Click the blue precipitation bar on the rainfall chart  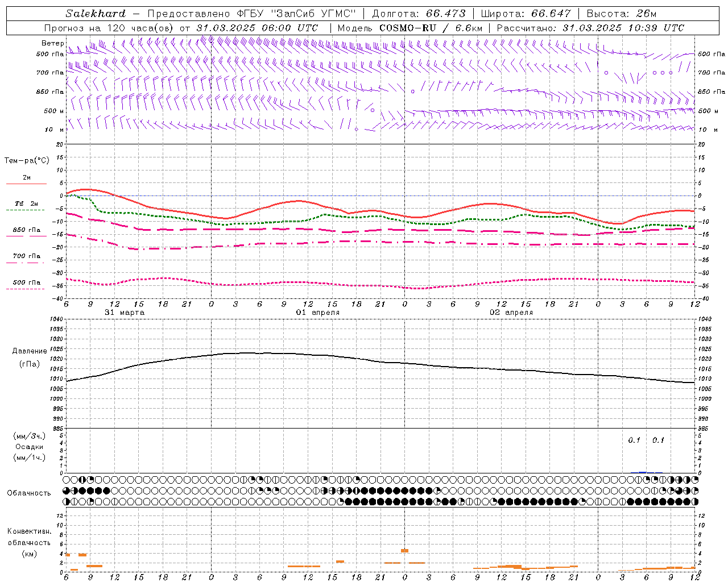pos(642,472)
